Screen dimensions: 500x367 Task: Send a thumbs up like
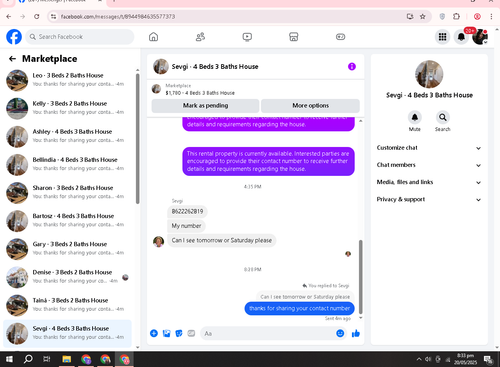[x=356, y=333]
